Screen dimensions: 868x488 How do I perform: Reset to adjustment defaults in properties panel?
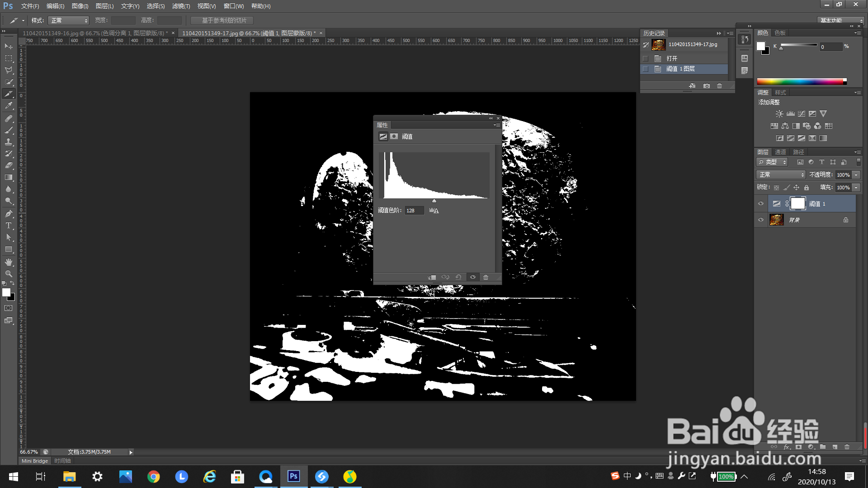point(458,277)
